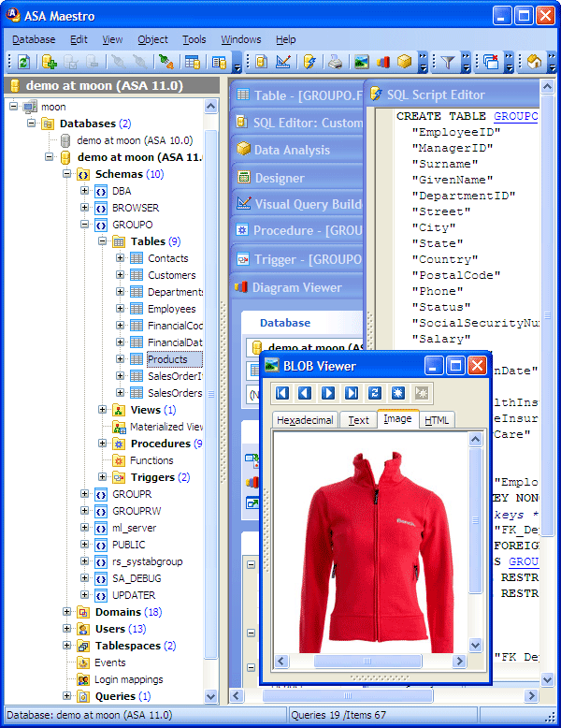The height and width of the screenshot is (728, 561).
Task: Expand the Users node in tree
Action: [66, 629]
